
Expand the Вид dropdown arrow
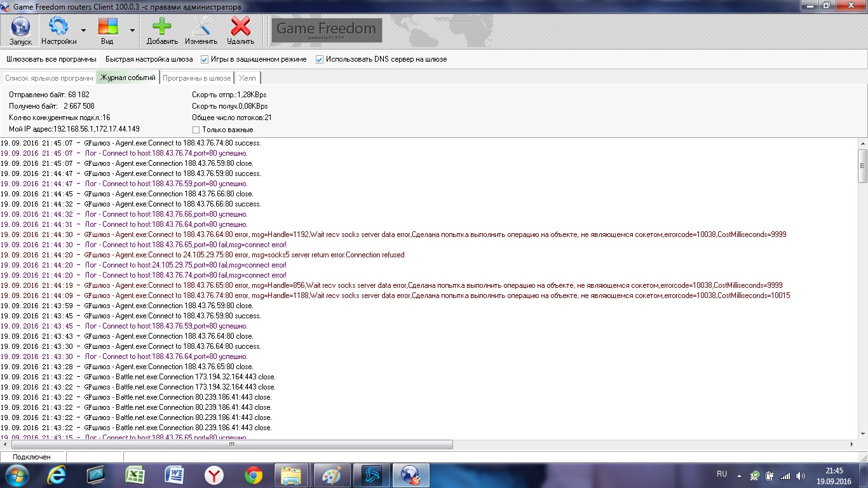click(x=132, y=30)
